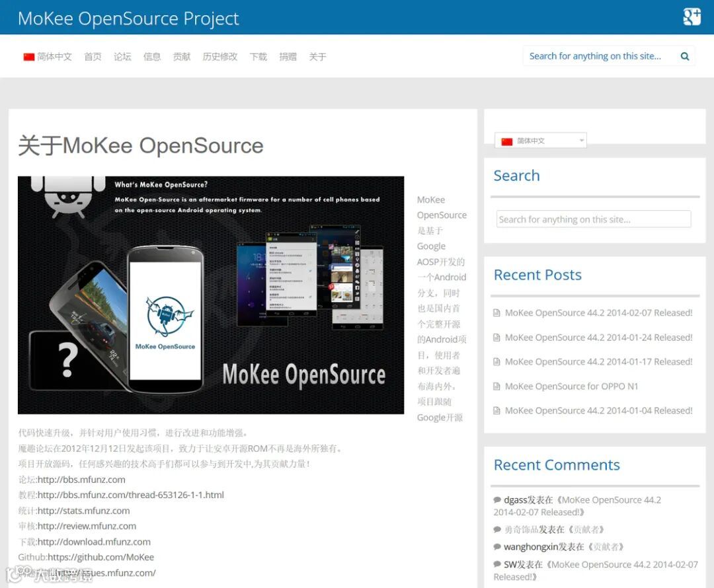
Task: Open the 简体中文 language menu in navbar
Action: [x=48, y=57]
